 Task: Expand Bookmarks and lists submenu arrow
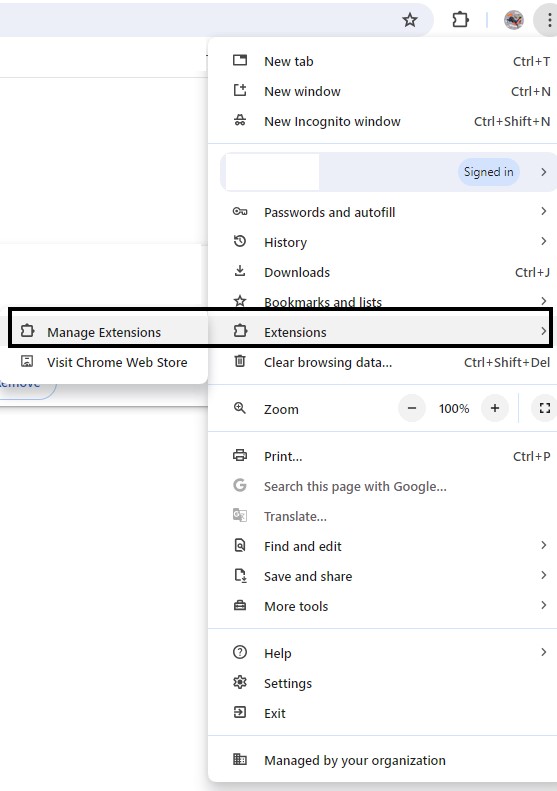point(543,301)
